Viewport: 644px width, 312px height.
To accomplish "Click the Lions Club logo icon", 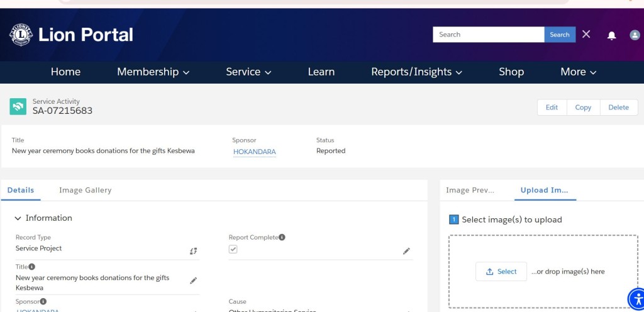I will (21, 35).
